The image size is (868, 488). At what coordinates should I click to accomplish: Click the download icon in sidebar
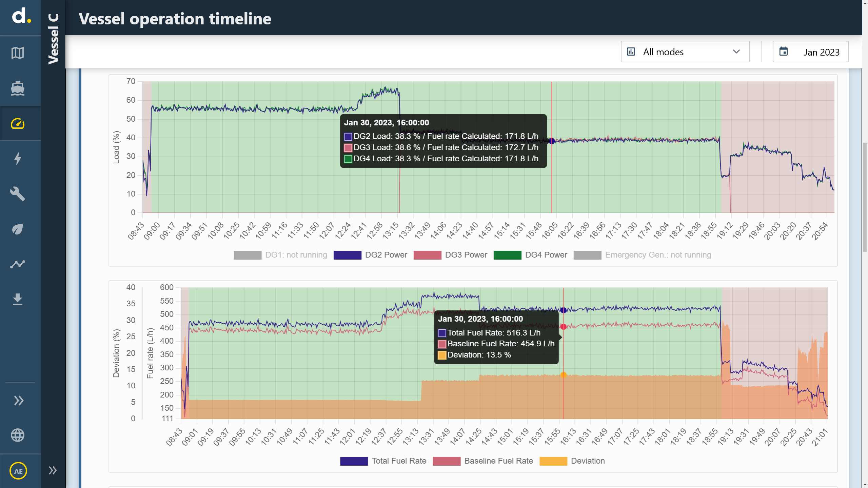[x=18, y=299]
